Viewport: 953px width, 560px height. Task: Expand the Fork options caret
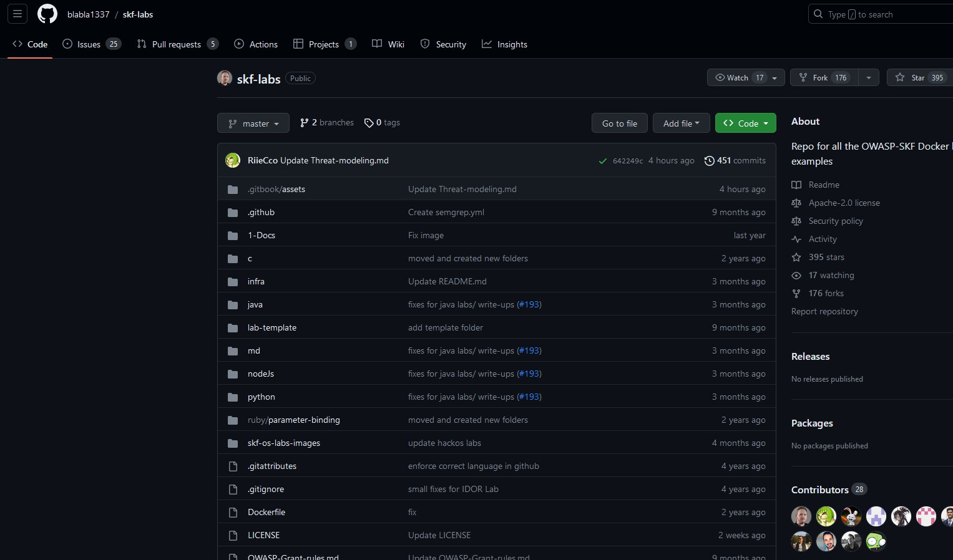[869, 77]
